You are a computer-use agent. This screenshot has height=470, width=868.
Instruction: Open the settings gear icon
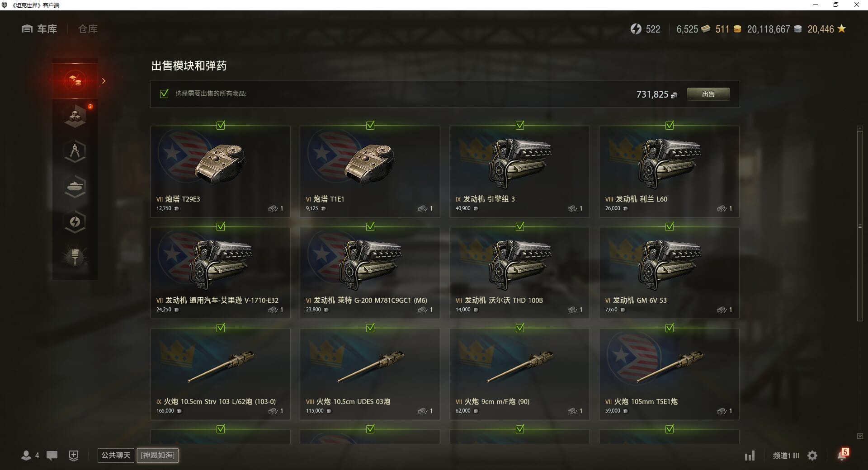[x=812, y=456]
